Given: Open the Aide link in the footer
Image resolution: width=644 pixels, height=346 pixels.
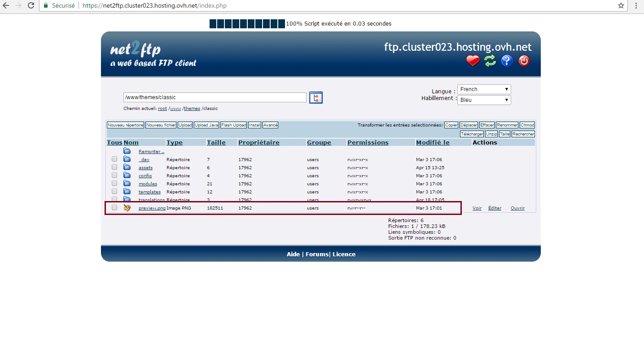Looking at the screenshot, I should 293,254.
